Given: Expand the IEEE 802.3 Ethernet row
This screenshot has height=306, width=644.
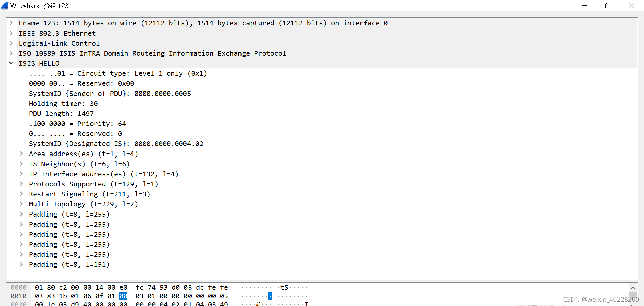Looking at the screenshot, I should pos(11,33).
